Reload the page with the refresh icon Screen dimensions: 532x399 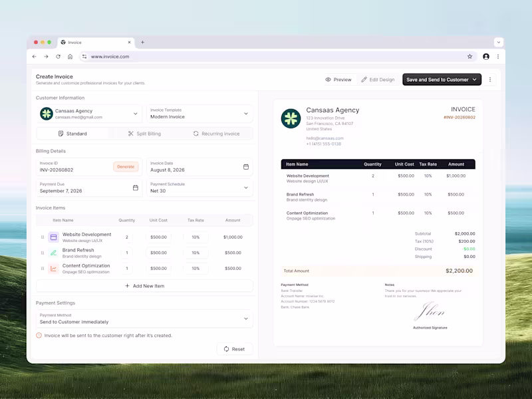pyautogui.click(x=58, y=57)
